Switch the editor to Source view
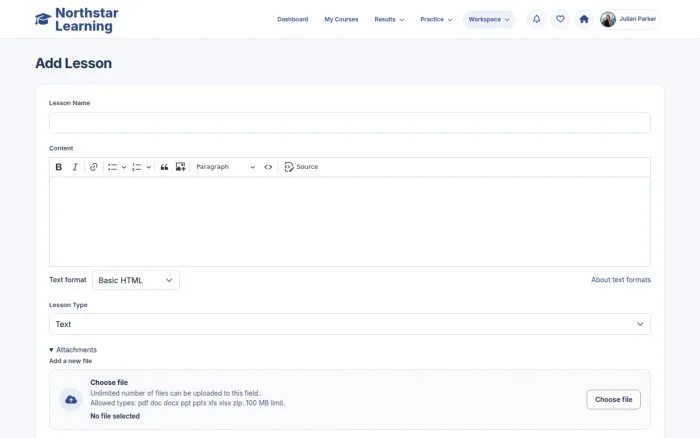The image size is (700, 438). [301, 167]
